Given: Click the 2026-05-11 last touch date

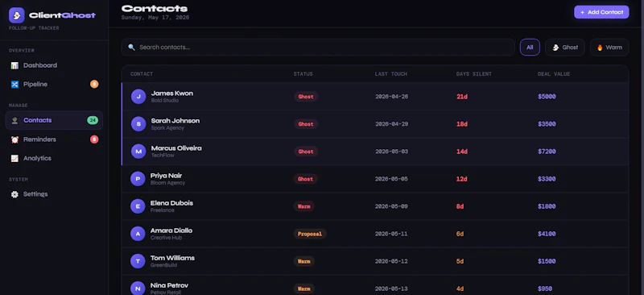Looking at the screenshot, I should (x=391, y=234).
